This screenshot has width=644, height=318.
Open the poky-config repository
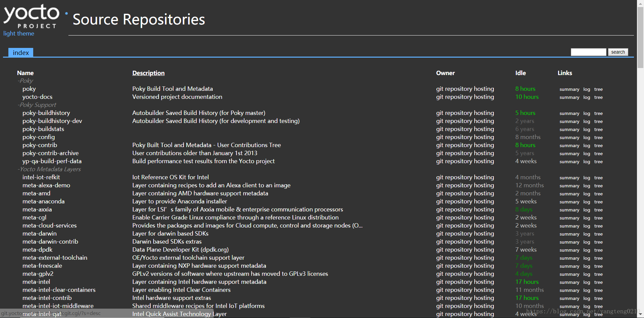coord(39,137)
